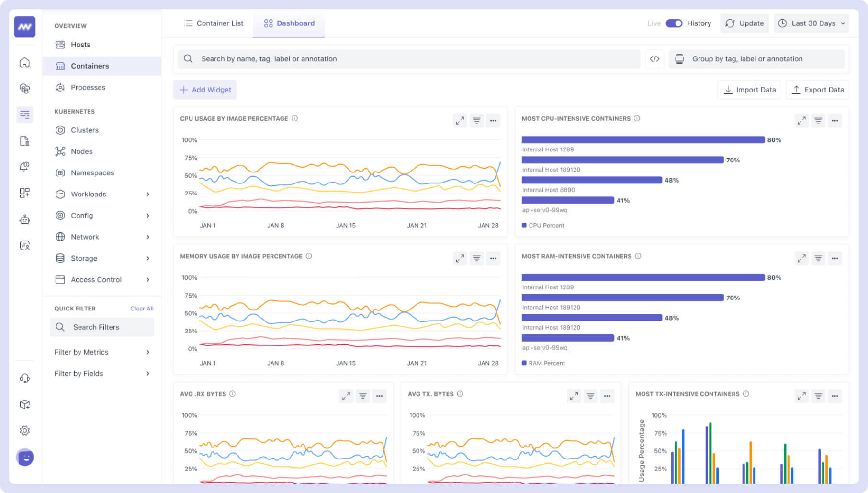Viewport: 868px width, 493px height.
Task: Select the Home icon in the left rail
Action: tap(24, 63)
